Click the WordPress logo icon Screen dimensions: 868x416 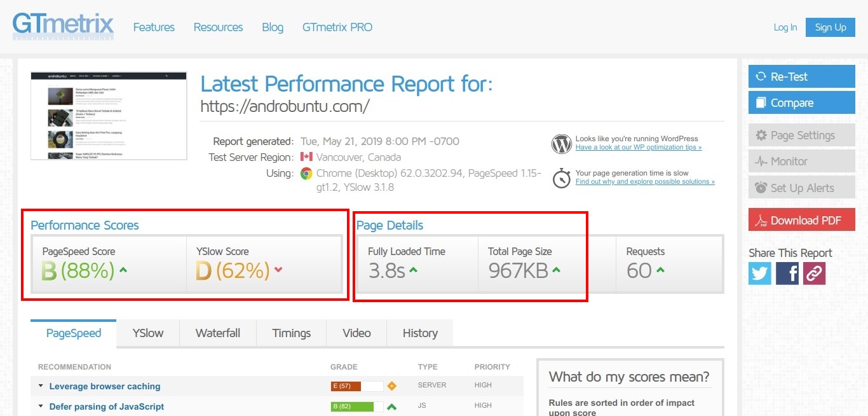[x=561, y=143]
